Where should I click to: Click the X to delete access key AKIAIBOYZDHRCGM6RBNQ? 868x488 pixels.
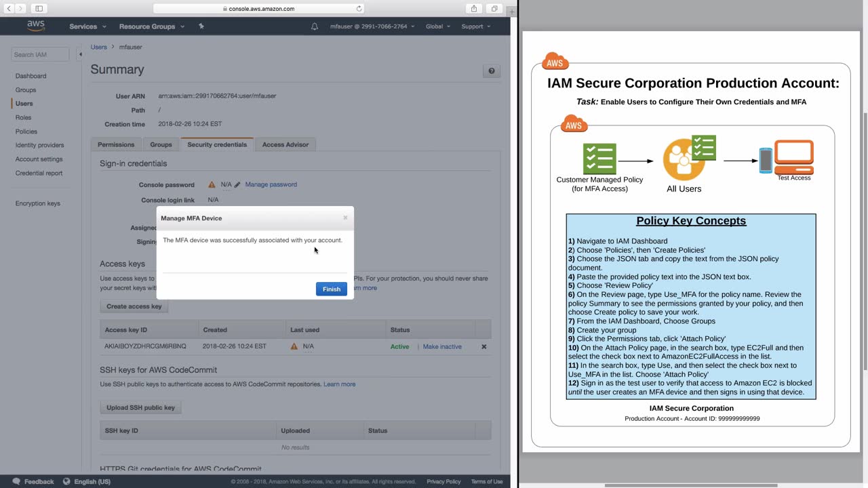click(x=484, y=346)
